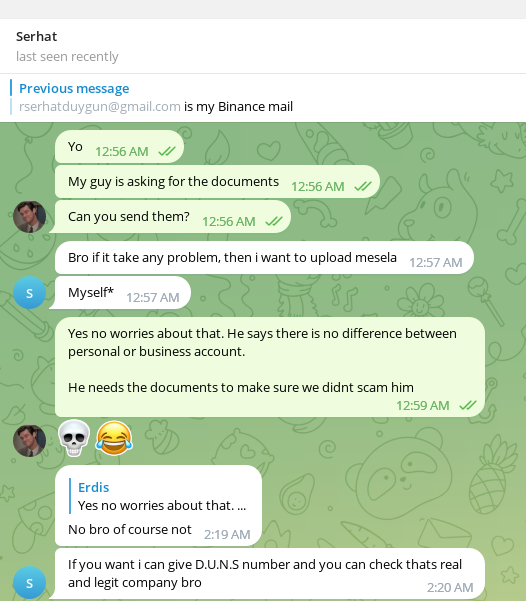Select the D.U.N.S number message bubble
Screen dimensions: 526x601
click(270, 573)
